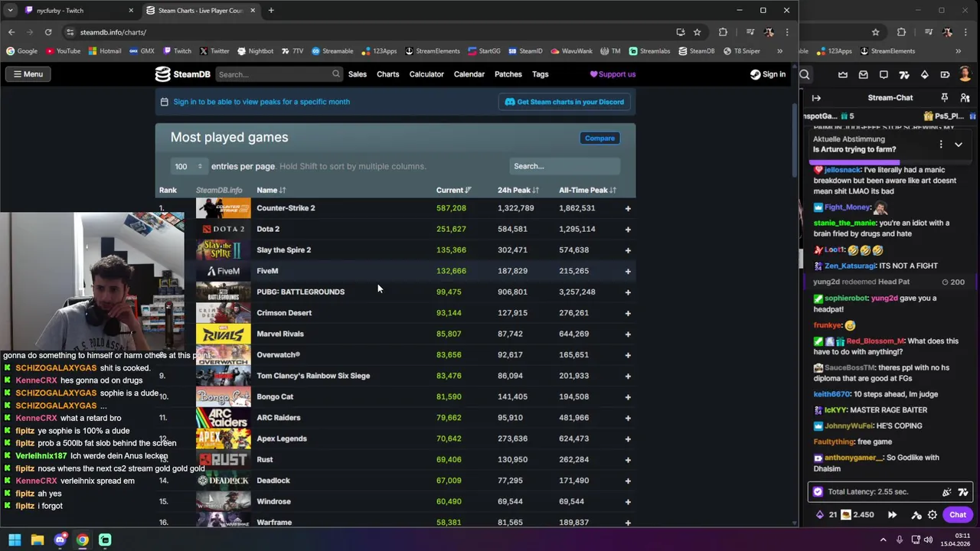Screen dimensions: 980x551
Task: Open a new browser tab
Action: point(271,11)
